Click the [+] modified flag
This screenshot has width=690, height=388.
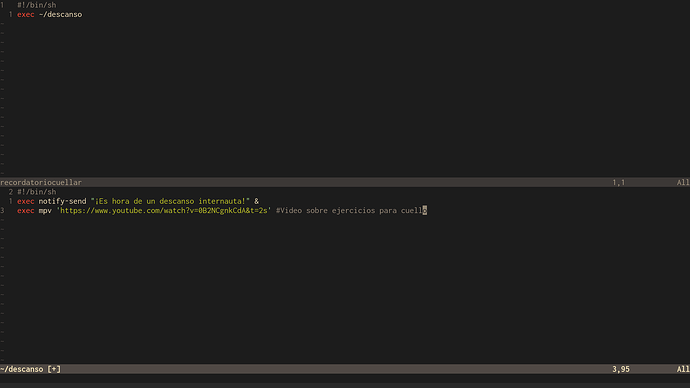(x=54, y=369)
